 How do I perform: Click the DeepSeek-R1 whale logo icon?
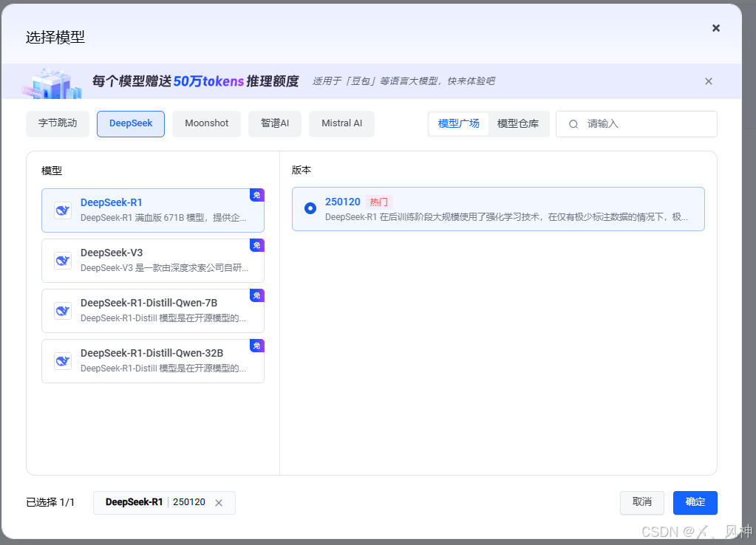click(x=63, y=210)
